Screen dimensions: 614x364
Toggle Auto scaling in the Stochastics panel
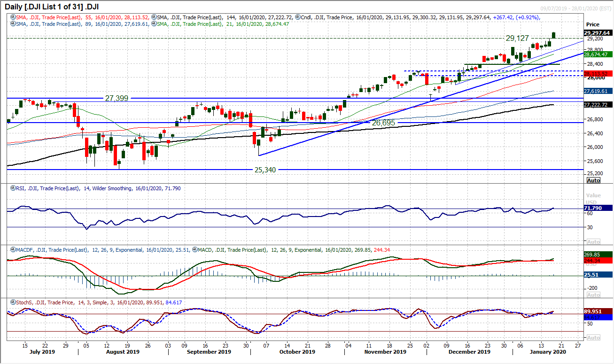594,337
